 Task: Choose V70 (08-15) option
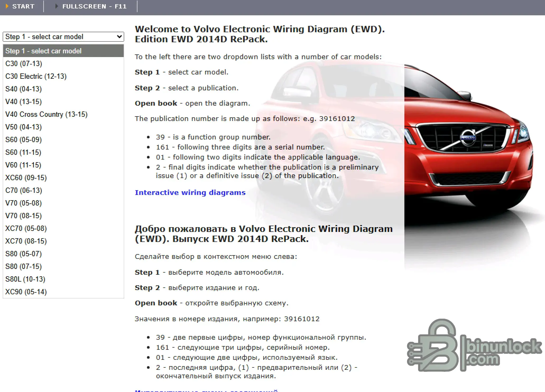[x=63, y=216]
